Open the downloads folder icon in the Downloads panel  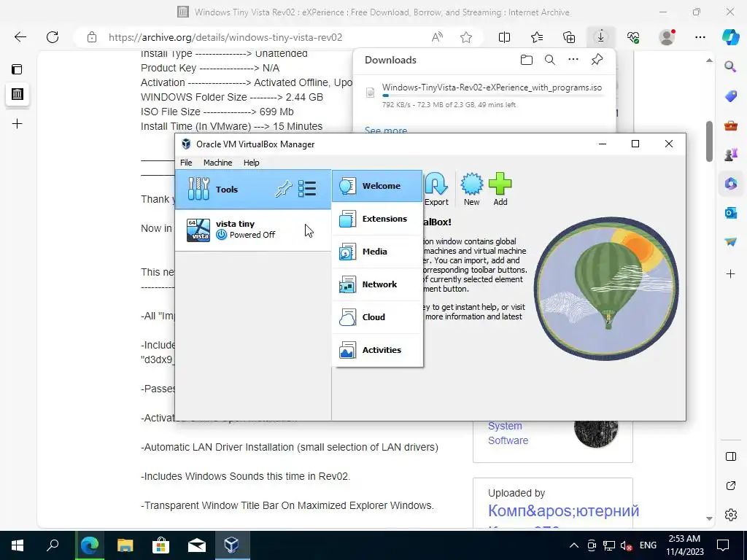click(527, 60)
